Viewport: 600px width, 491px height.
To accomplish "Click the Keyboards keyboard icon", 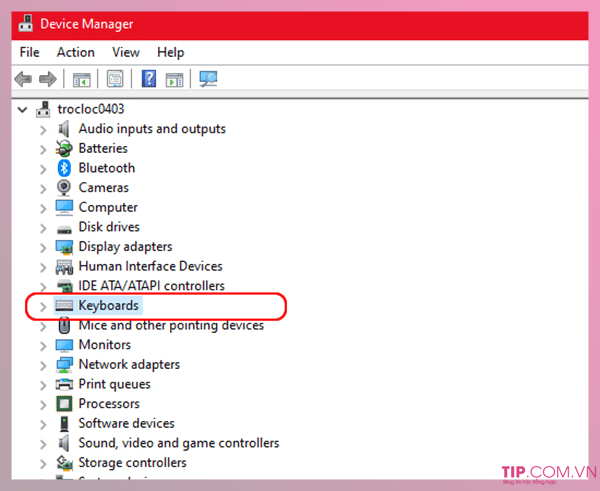I will coord(64,305).
